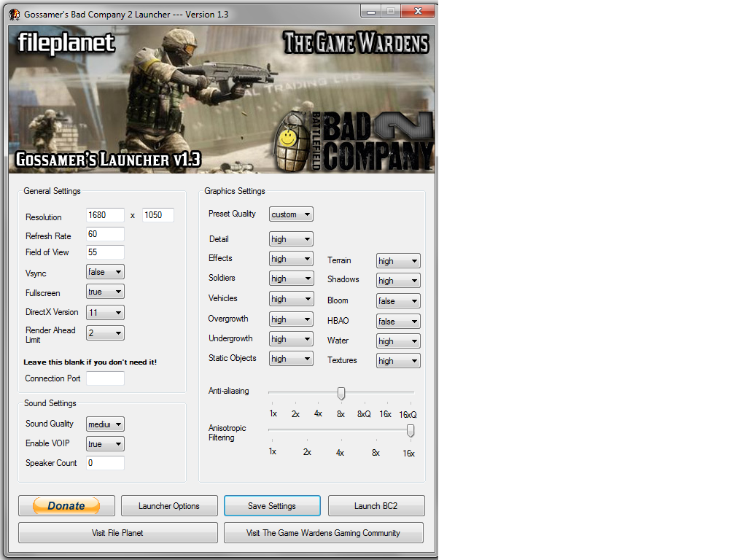Click the Refresh Rate input field
Screen dimensions: 735x560
106,234
